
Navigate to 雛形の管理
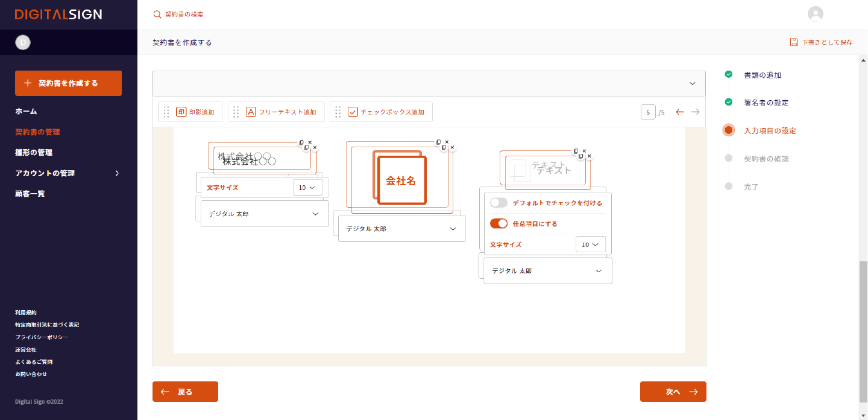[x=34, y=153]
